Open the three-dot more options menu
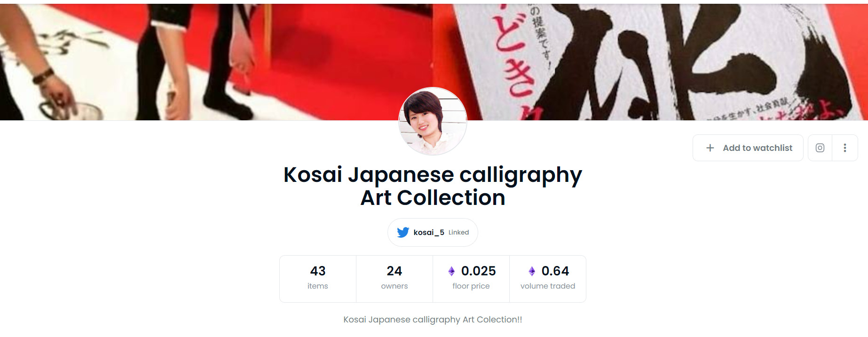Screen dimensions: 868x337 click(x=845, y=148)
